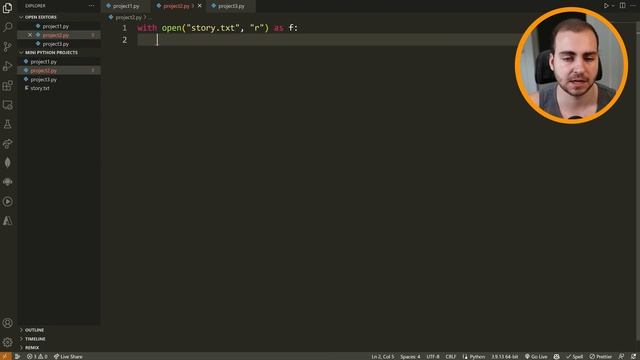Image resolution: width=640 pixels, height=360 pixels.
Task: Click Spell checker status item
Action: [x=574, y=356]
